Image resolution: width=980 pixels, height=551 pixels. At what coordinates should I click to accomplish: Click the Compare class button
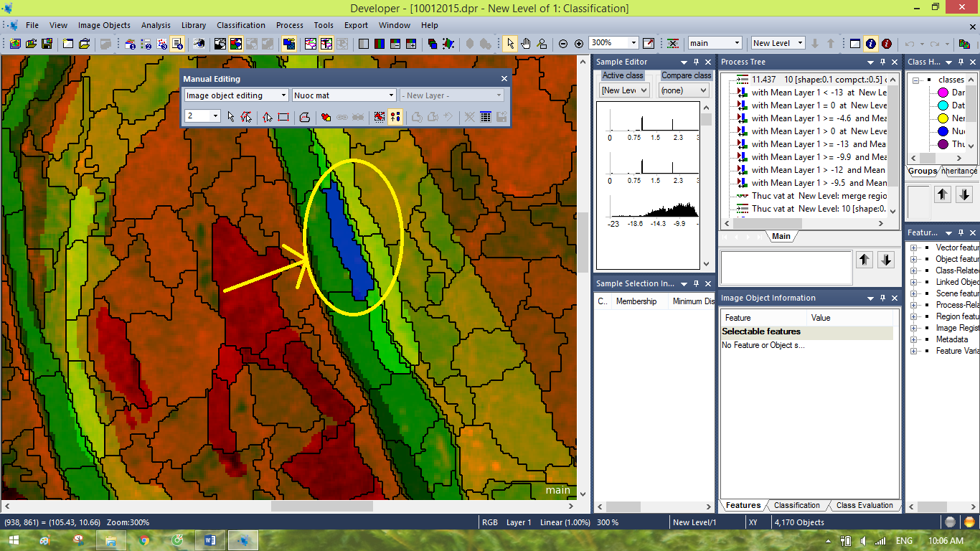686,75
